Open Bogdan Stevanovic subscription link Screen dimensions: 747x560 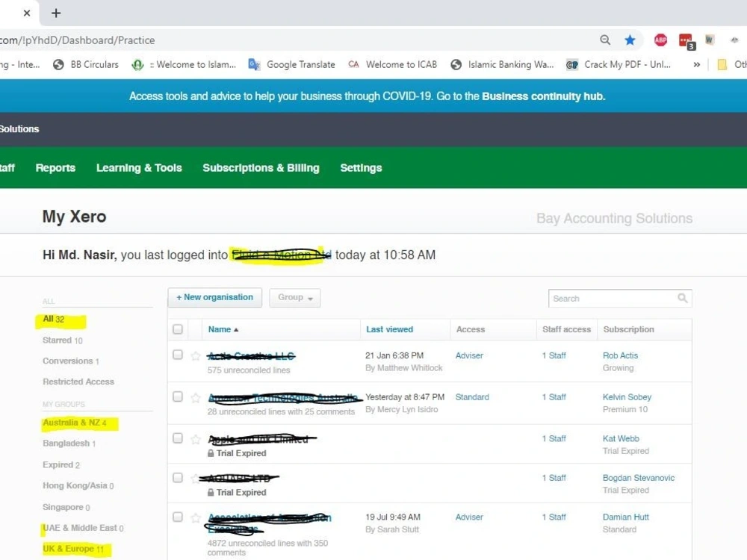point(639,478)
